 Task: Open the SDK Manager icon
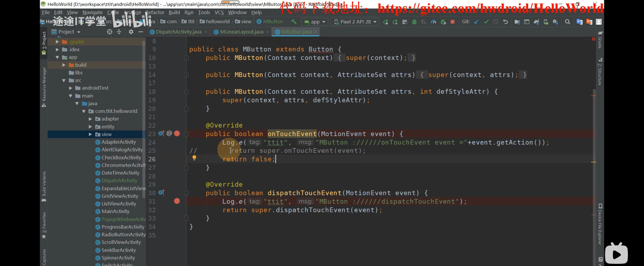[x=555, y=22]
